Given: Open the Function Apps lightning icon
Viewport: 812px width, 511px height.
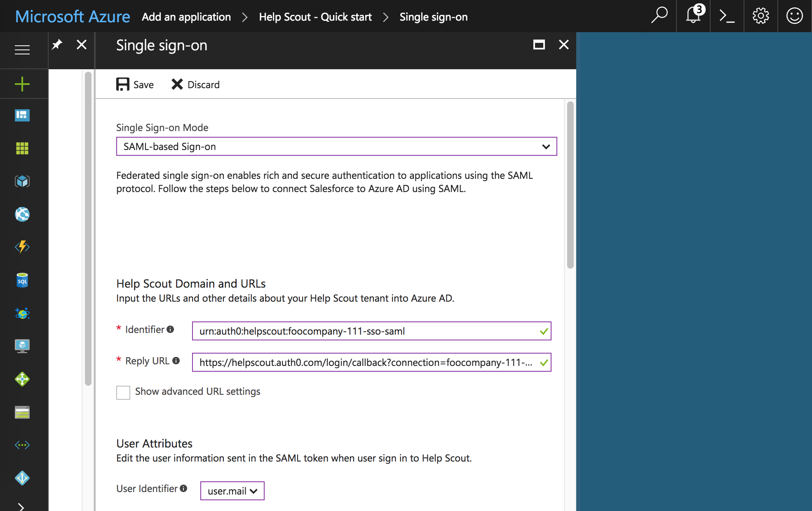Looking at the screenshot, I should tap(22, 247).
